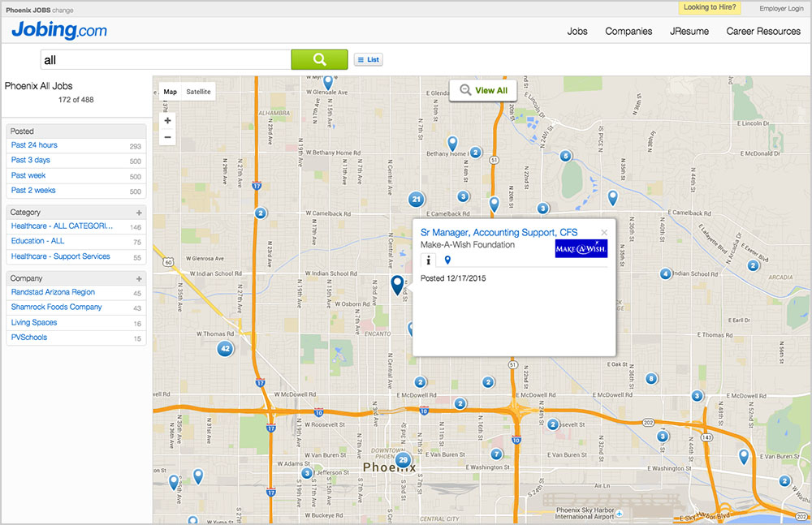Screen dimensions: 812x525
Task: Open the cluster marker showing 5 jobs
Action: [x=565, y=156]
